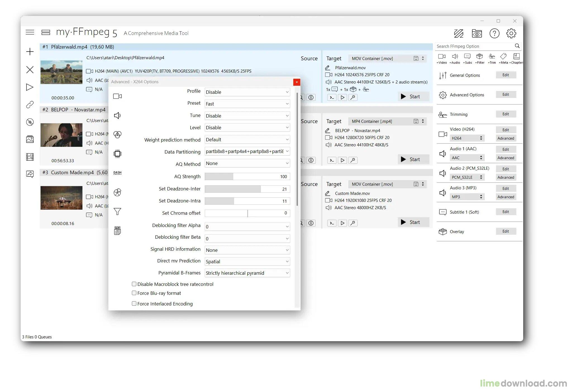Viewport: 569px width, 392px height.
Task: Click the +Meta tag icon
Action: [x=503, y=57]
